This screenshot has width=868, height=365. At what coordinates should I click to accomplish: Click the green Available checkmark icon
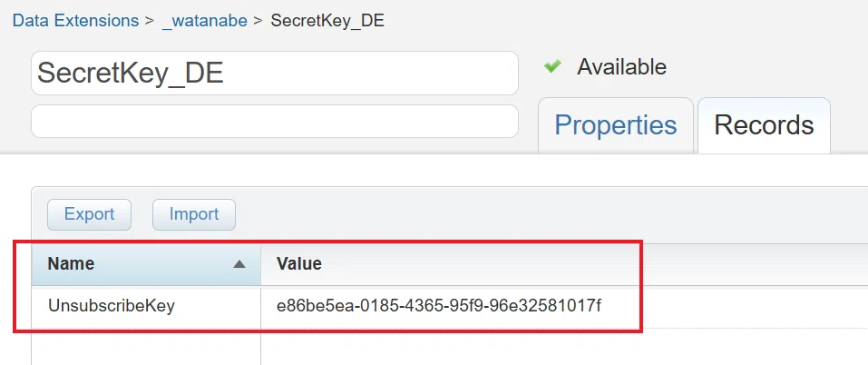pyautogui.click(x=552, y=66)
